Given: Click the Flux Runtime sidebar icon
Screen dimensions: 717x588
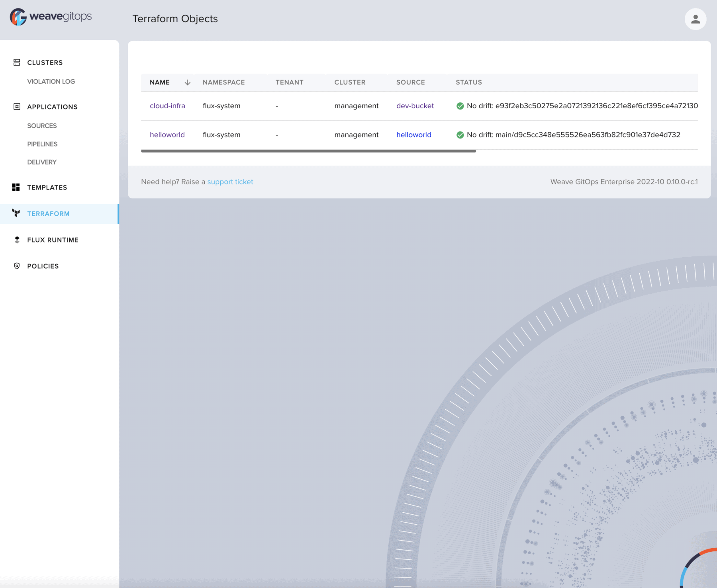Looking at the screenshot, I should tap(16, 240).
